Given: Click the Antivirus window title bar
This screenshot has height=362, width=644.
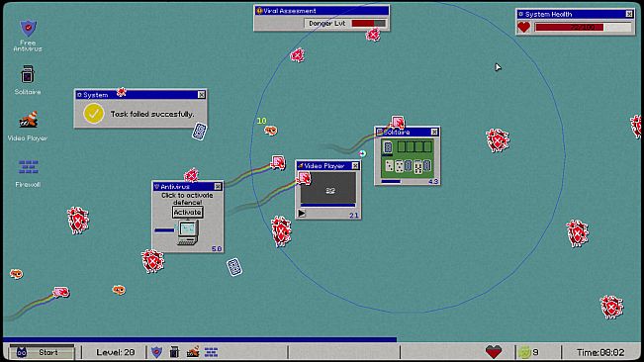Looking at the screenshot, I should (188, 187).
